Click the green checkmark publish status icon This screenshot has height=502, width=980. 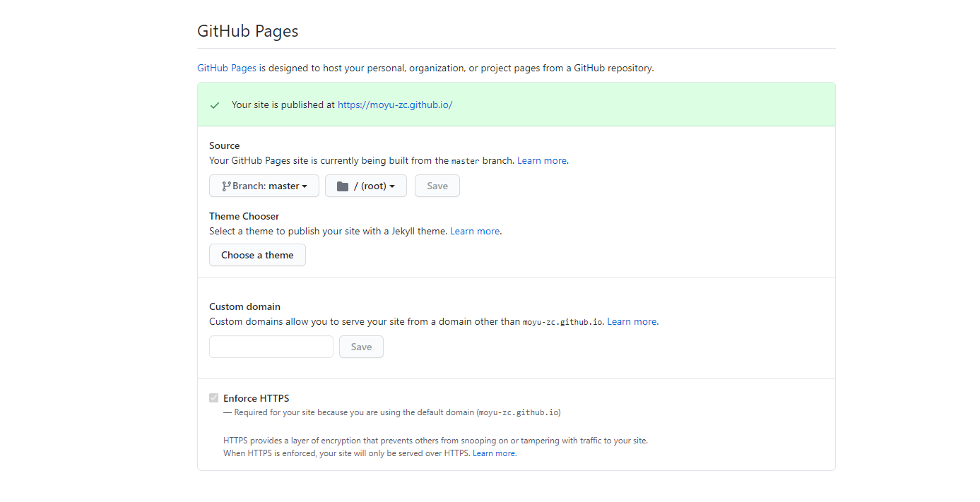tap(215, 105)
